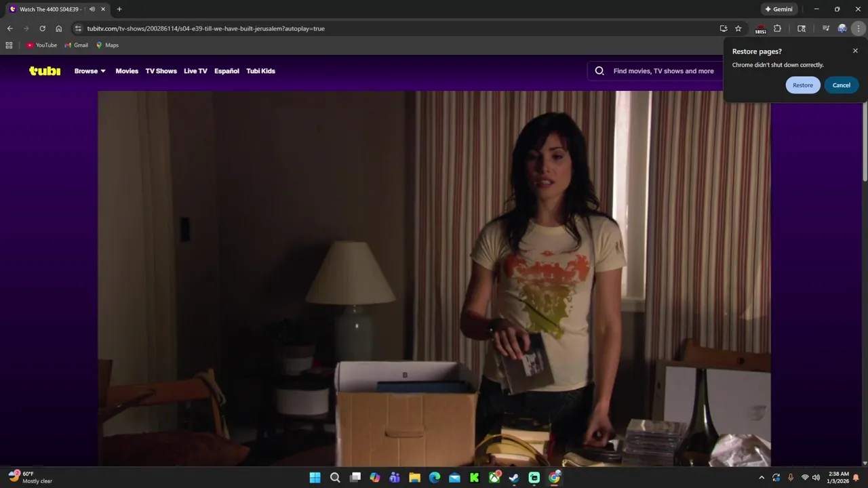The width and height of the screenshot is (868, 488).
Task: Go back one page in Chrome
Action: click(x=9, y=28)
